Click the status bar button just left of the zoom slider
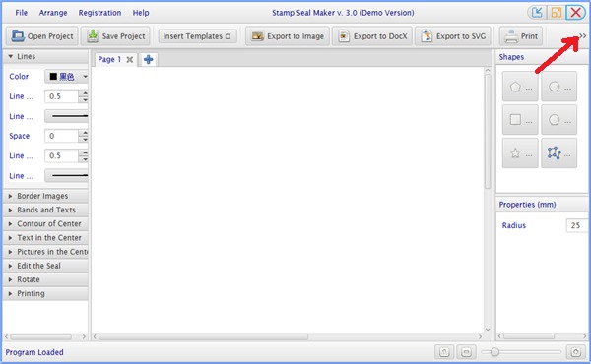The image size is (591, 364). point(466,352)
